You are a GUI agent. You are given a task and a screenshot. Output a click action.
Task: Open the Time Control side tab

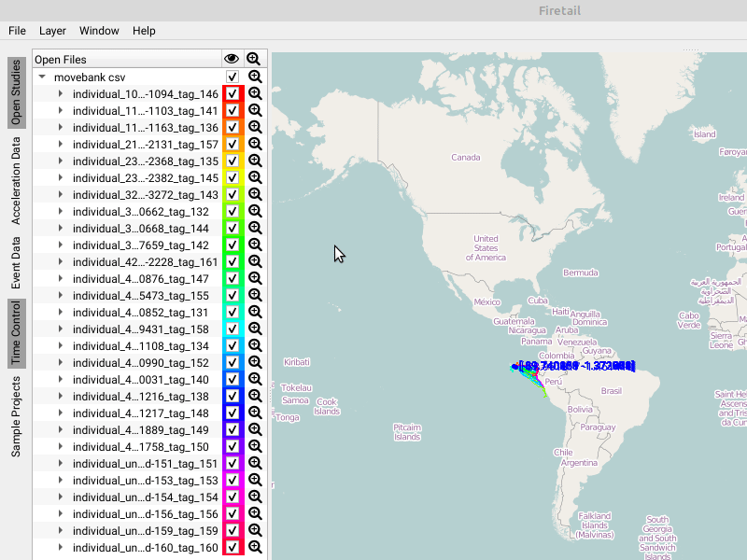(16, 333)
